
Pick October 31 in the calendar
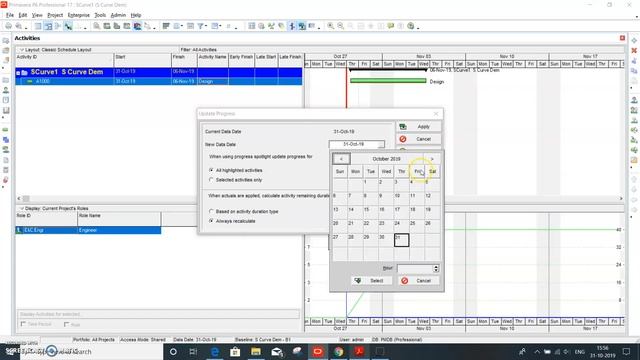(x=401, y=240)
